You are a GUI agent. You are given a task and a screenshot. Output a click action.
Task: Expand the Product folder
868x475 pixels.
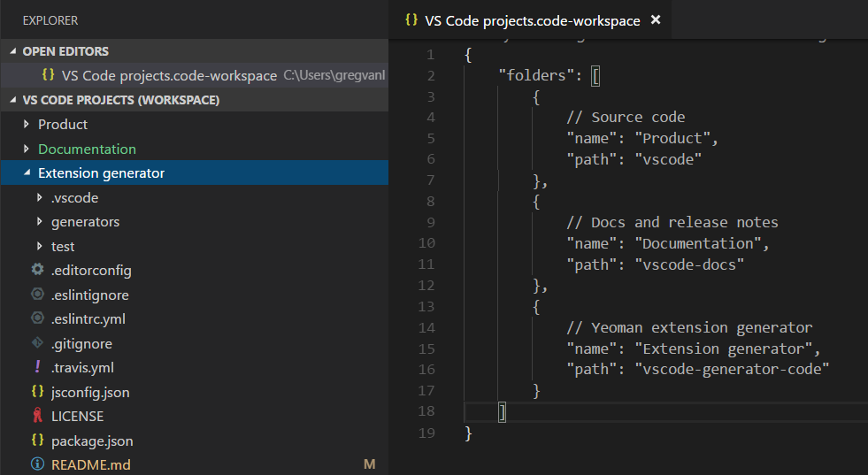click(27, 125)
